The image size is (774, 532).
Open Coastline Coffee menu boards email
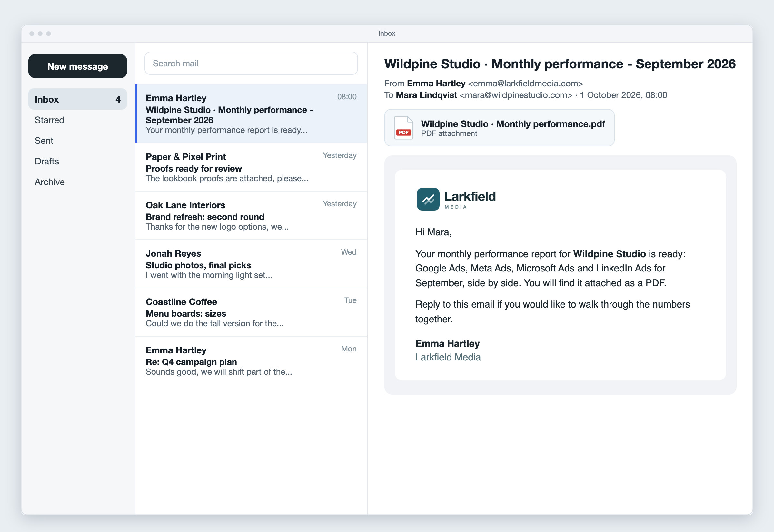pyautogui.click(x=251, y=312)
